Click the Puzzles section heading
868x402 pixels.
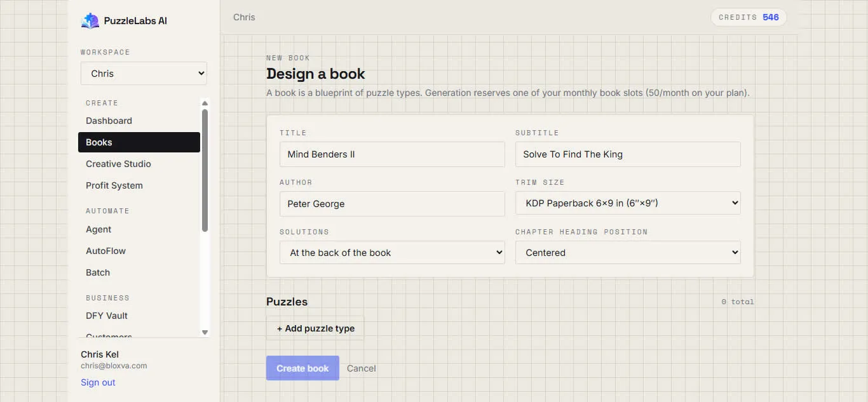(287, 302)
